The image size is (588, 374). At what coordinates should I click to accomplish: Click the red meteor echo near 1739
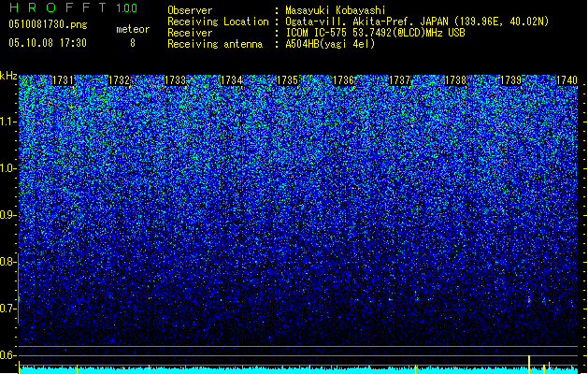(x=529, y=300)
